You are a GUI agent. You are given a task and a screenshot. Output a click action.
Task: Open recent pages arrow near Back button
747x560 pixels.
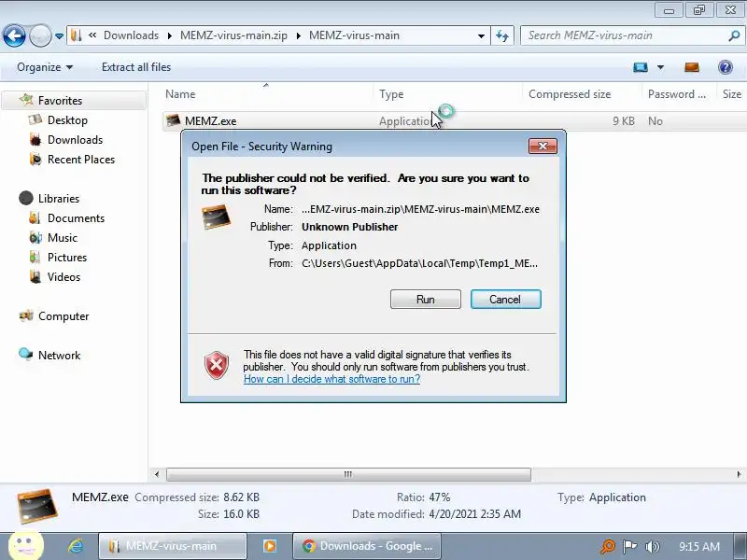[x=59, y=36]
